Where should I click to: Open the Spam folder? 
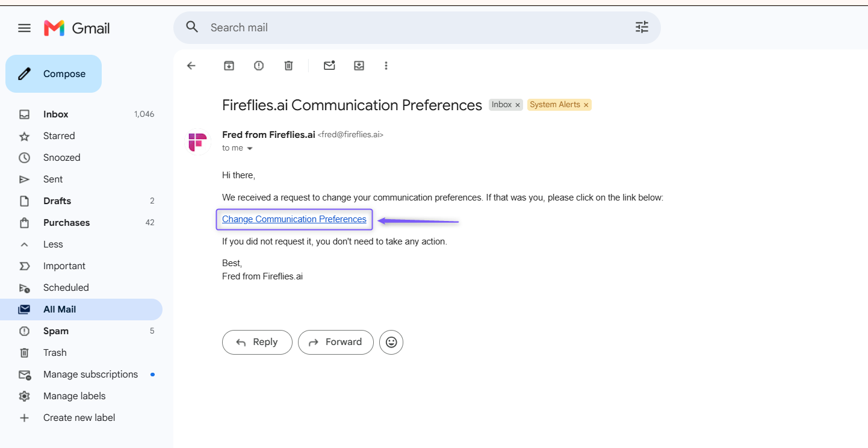pyautogui.click(x=81, y=331)
